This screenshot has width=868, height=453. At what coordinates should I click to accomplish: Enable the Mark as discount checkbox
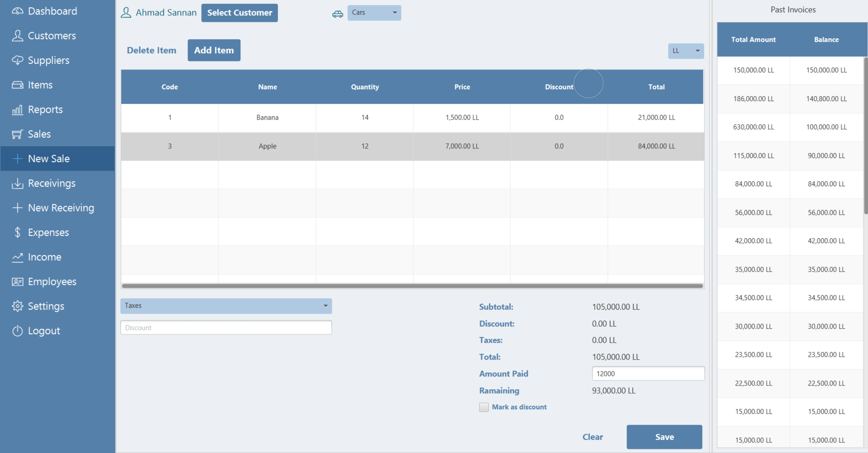point(484,407)
